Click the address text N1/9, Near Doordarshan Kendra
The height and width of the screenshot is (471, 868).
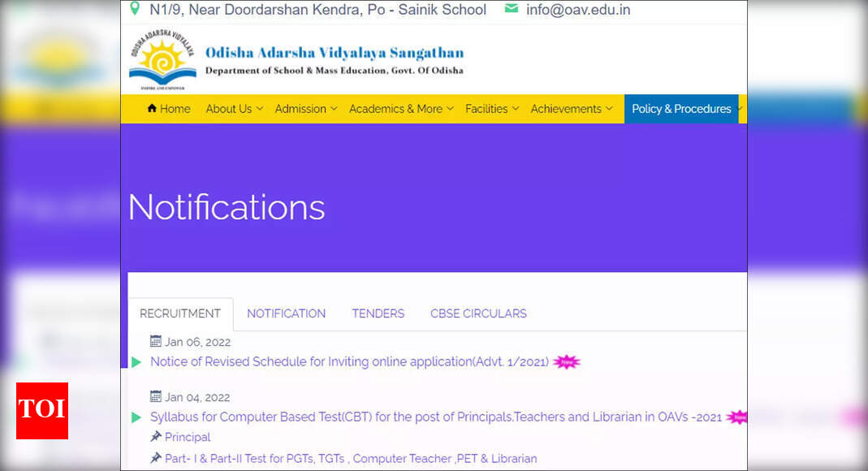pos(317,10)
